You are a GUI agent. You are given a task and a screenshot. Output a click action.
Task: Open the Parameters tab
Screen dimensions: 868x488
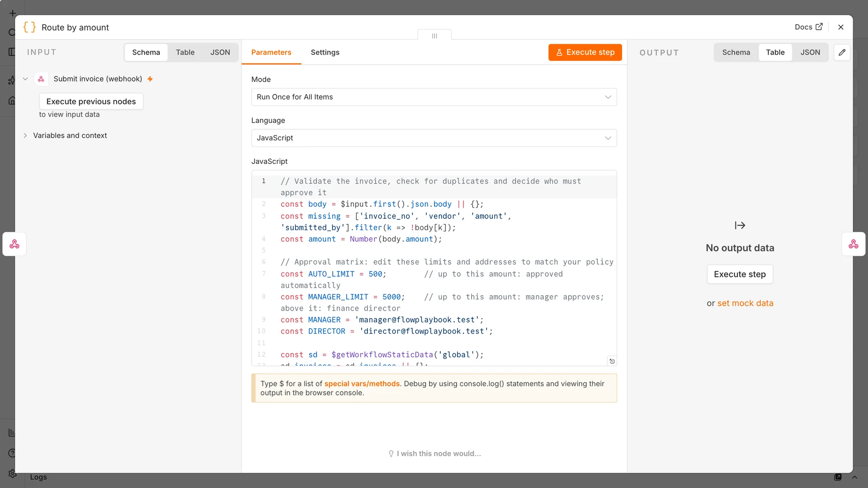coord(271,52)
